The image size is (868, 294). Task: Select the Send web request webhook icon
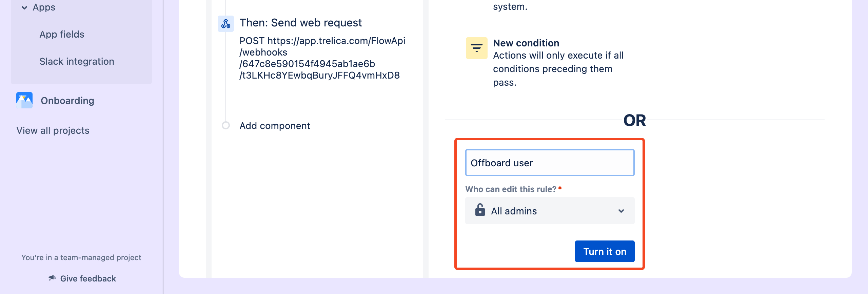pyautogui.click(x=226, y=24)
